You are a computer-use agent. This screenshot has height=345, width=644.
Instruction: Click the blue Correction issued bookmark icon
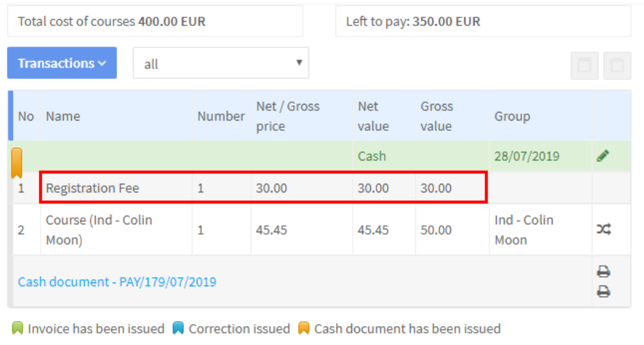(179, 328)
